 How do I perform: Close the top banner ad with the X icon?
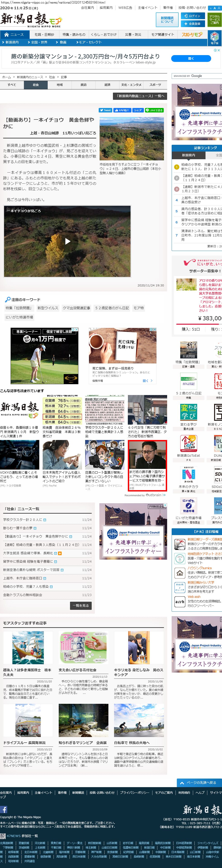pos(219,50)
